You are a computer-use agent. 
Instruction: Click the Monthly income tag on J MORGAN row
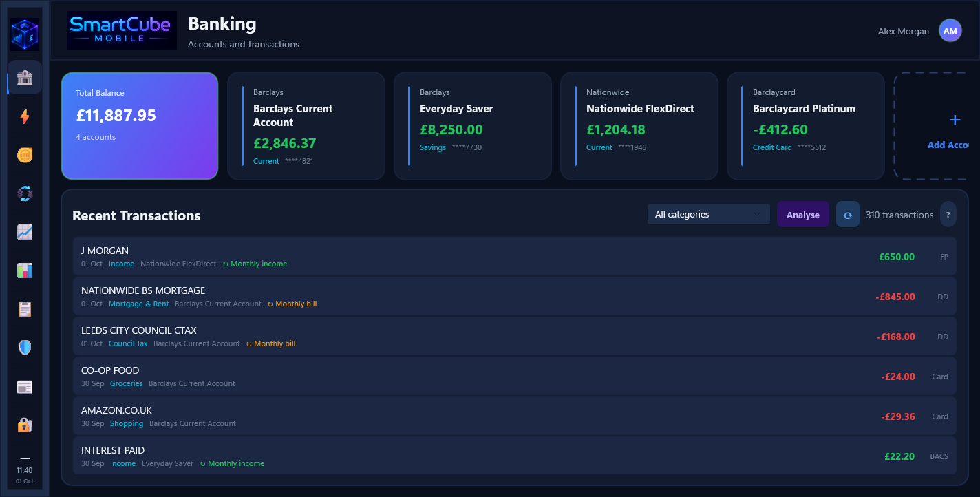pyautogui.click(x=255, y=264)
